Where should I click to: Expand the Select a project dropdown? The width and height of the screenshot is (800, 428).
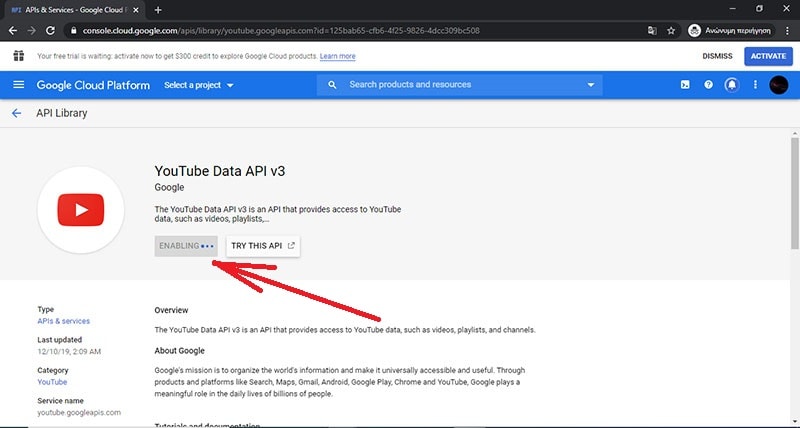pos(199,85)
